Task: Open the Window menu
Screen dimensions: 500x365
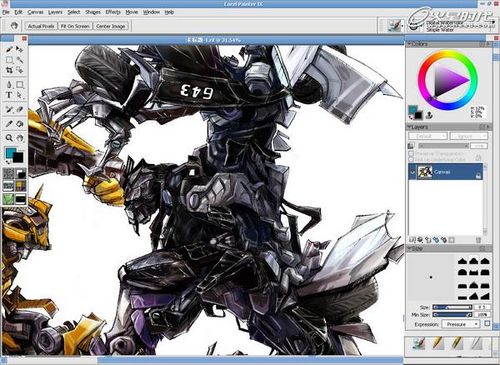Action: click(x=151, y=12)
